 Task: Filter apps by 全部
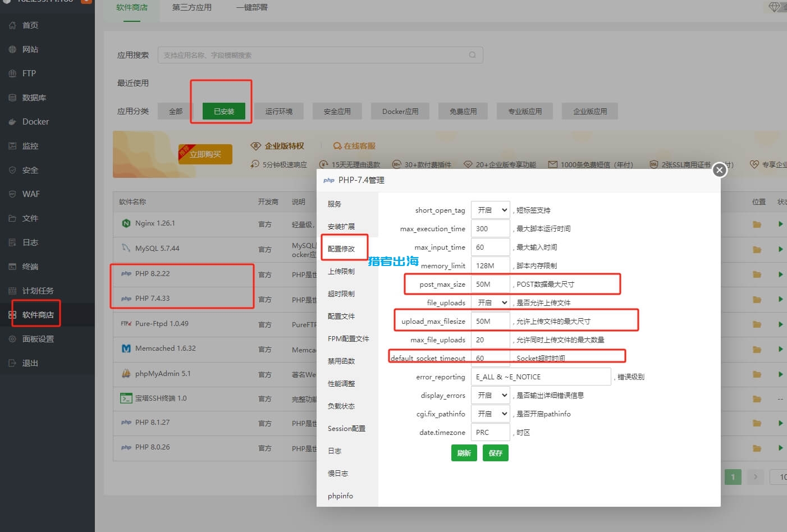pyautogui.click(x=176, y=111)
